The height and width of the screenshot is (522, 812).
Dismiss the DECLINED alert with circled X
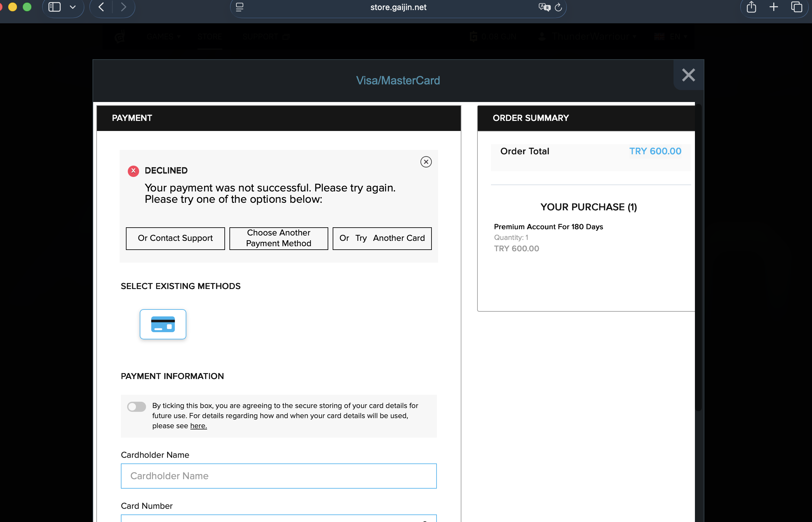(426, 162)
